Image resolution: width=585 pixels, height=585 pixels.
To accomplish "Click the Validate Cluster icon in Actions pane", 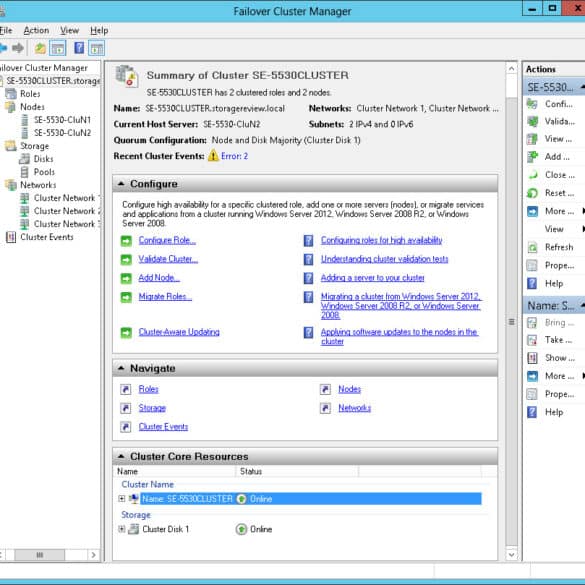I will coord(532,121).
